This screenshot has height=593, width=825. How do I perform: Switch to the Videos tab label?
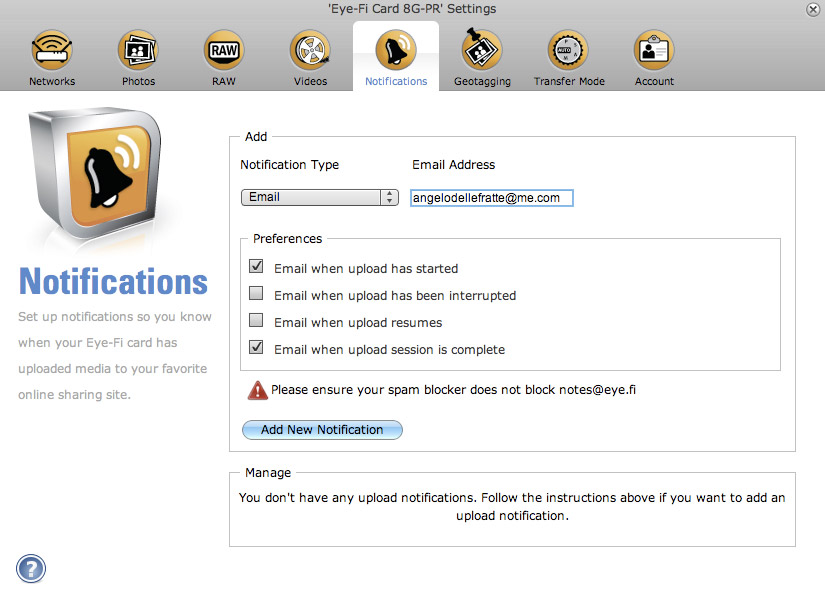pyautogui.click(x=310, y=82)
